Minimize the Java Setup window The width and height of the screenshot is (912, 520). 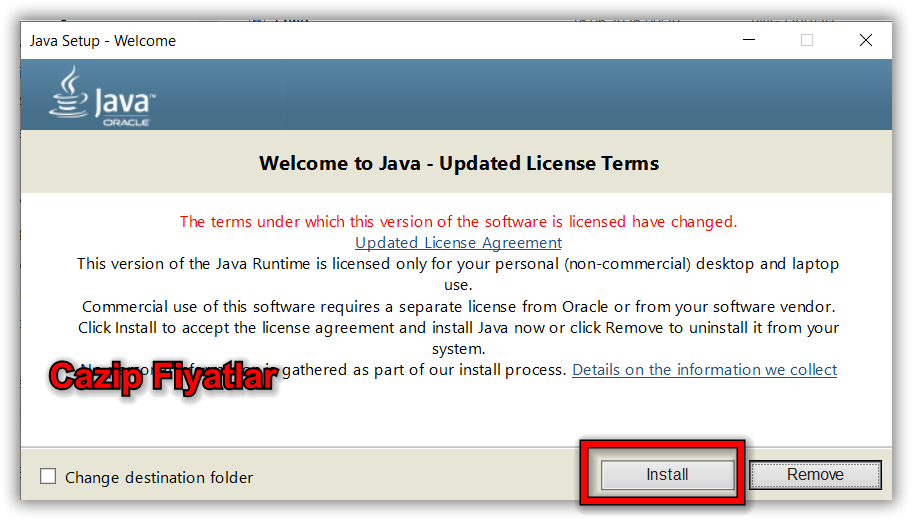749,40
